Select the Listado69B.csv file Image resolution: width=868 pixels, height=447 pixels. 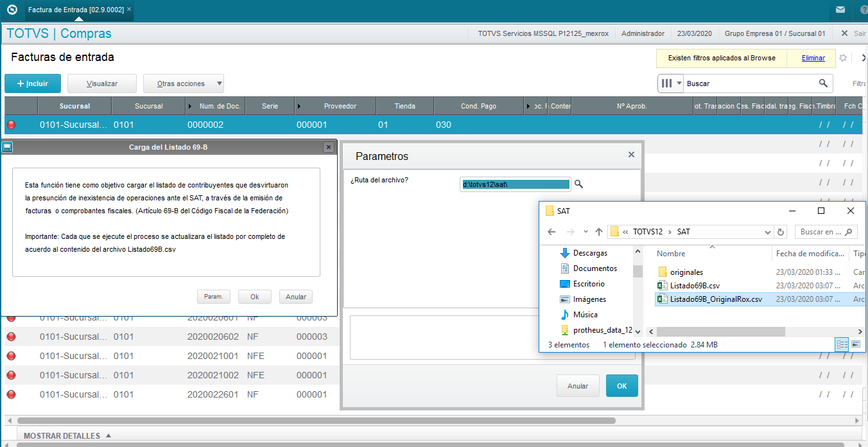[695, 286]
